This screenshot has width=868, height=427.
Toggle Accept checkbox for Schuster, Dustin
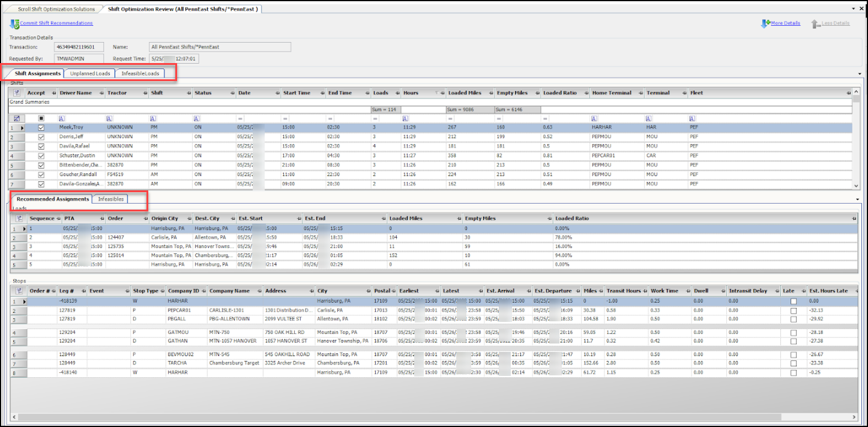tap(41, 156)
